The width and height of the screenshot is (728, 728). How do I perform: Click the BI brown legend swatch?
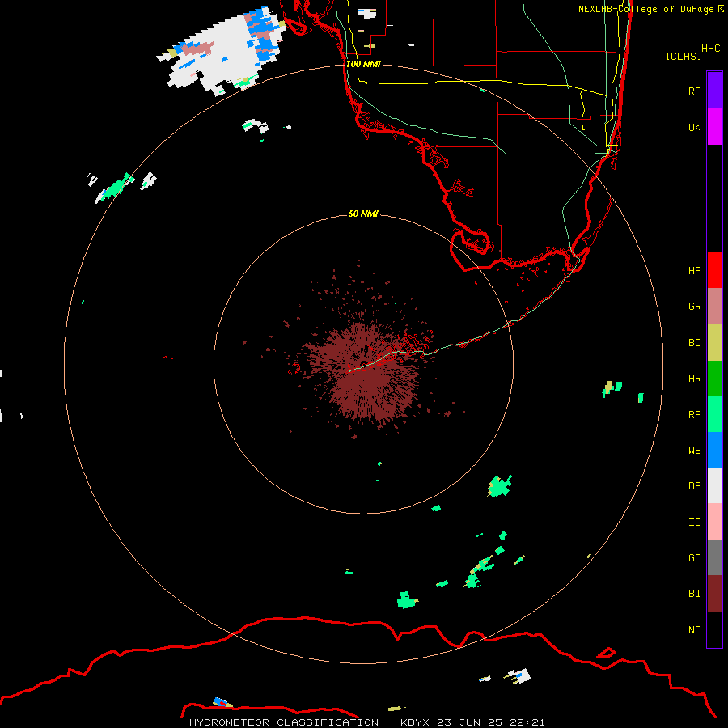[x=714, y=594]
